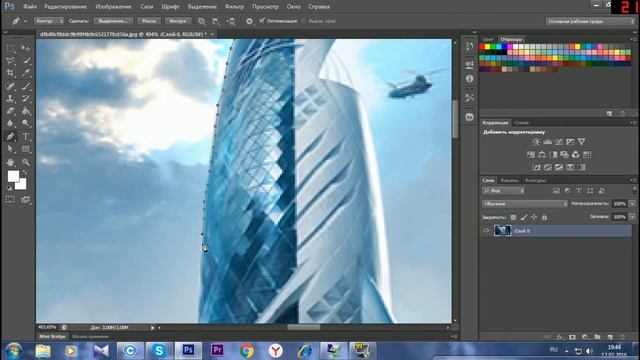The height and width of the screenshot is (360, 640).
Task: Click the foreground color swatch
Action: coord(12,176)
